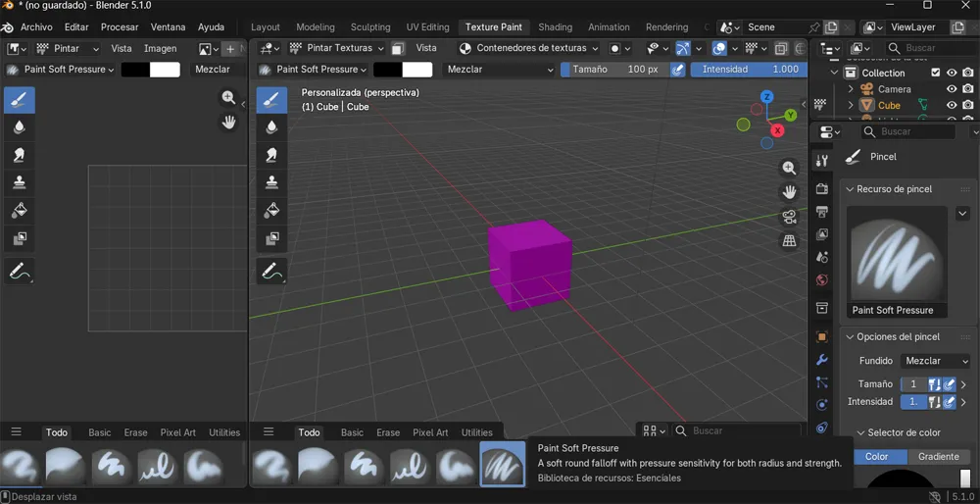Select the Clone stamp tool in 3D viewport
Image resolution: width=980 pixels, height=504 pixels.
[271, 182]
